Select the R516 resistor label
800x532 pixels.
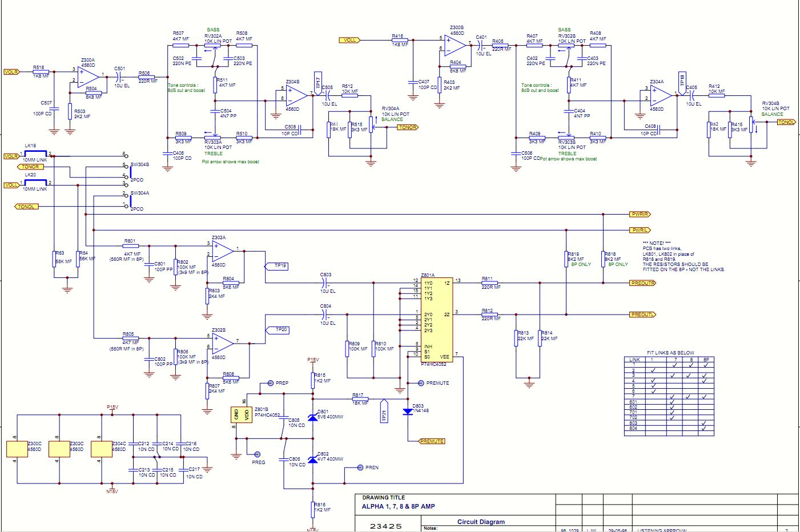pos(38,67)
